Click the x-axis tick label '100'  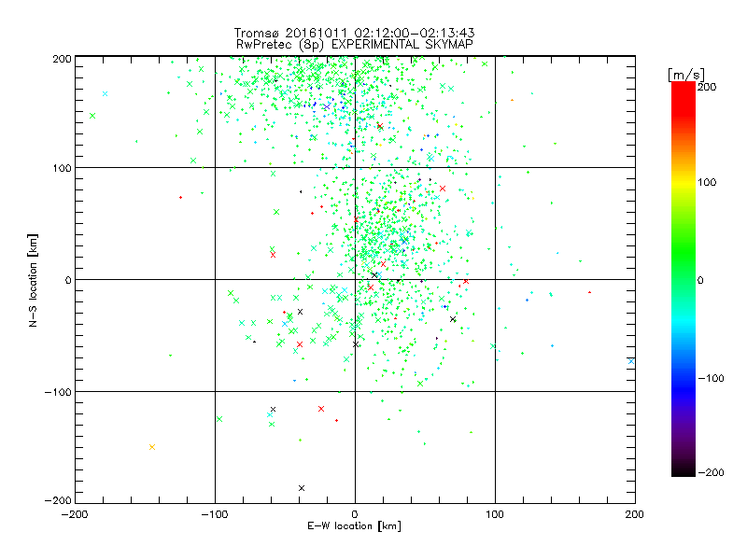(495, 514)
